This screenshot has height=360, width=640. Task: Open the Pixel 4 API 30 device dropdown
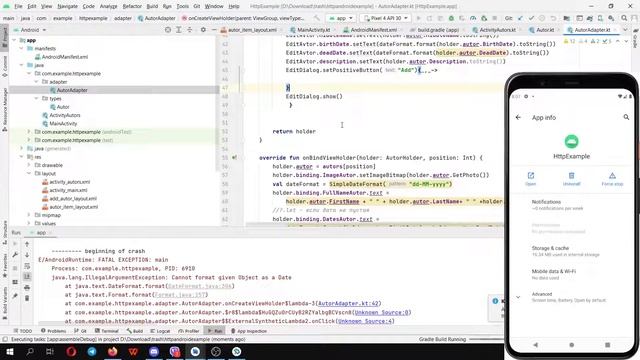[x=385, y=18]
